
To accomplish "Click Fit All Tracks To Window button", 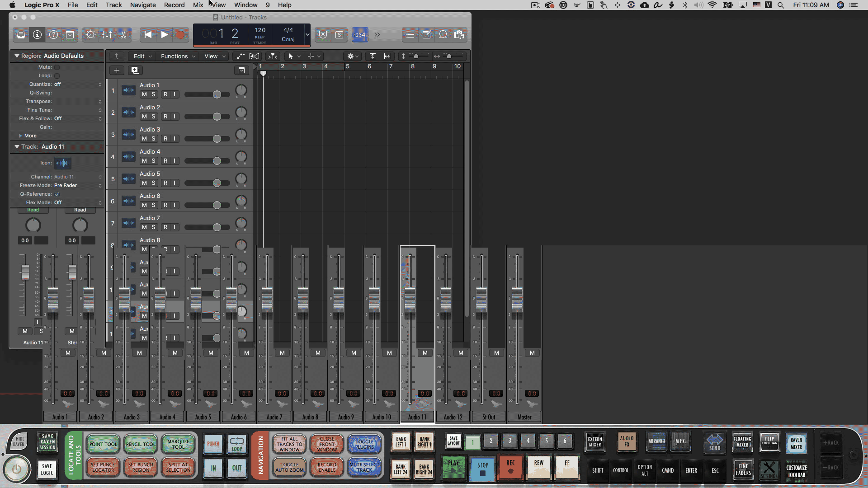I will click(289, 444).
